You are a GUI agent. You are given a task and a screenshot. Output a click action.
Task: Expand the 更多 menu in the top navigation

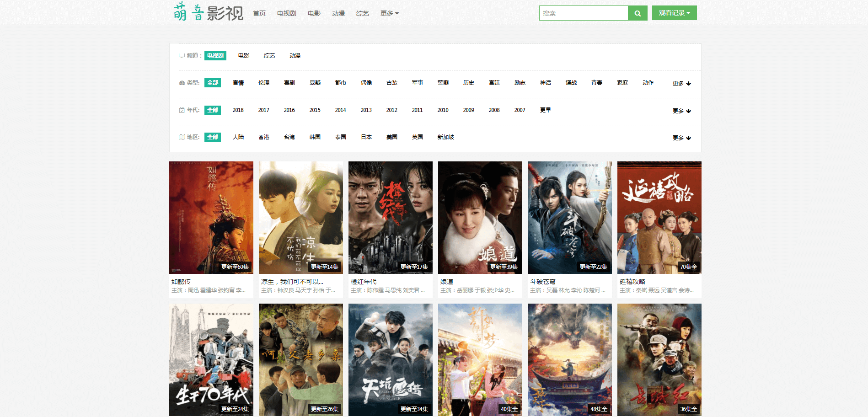coord(390,13)
